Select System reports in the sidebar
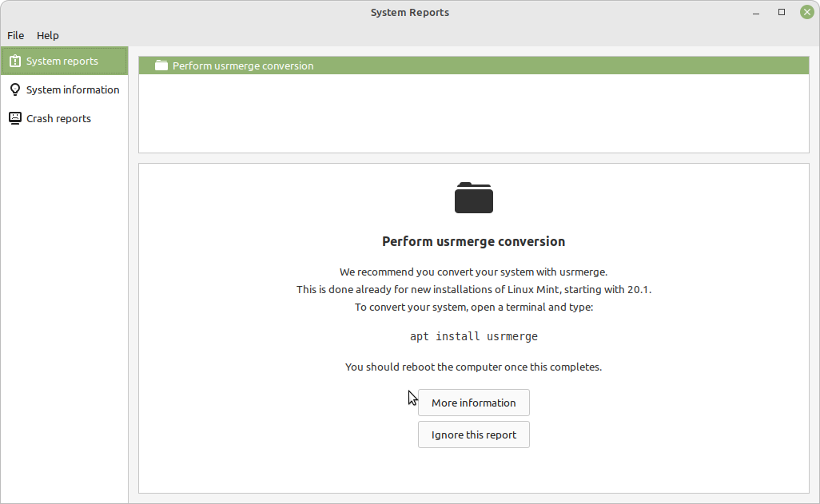This screenshot has width=820, height=504. 64,62
